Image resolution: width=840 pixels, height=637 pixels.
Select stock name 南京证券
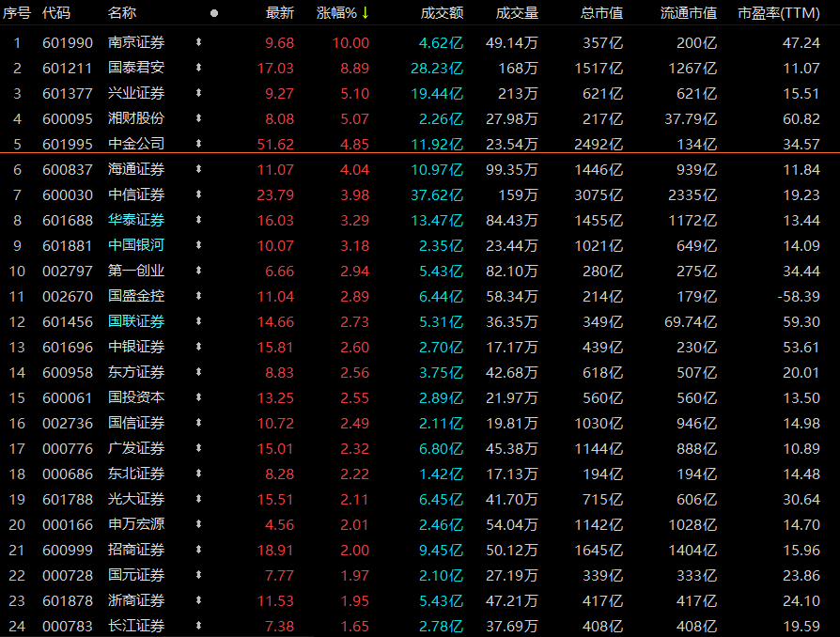(136, 42)
